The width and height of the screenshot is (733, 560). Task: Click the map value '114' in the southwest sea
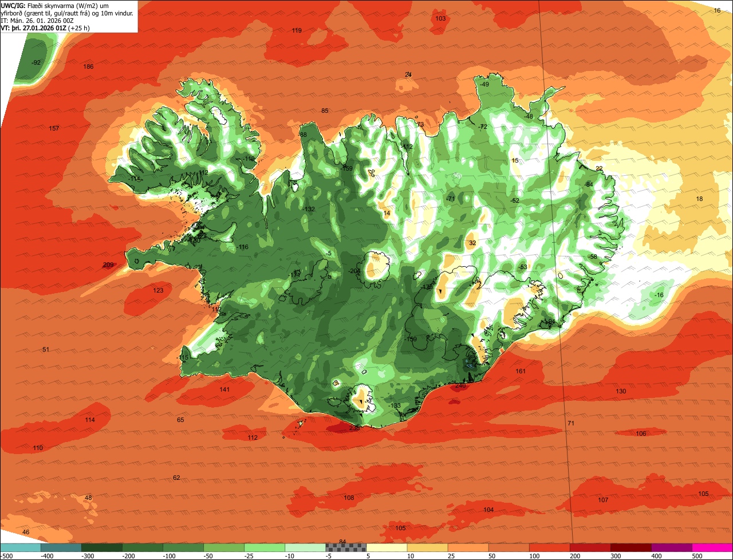(x=90, y=420)
